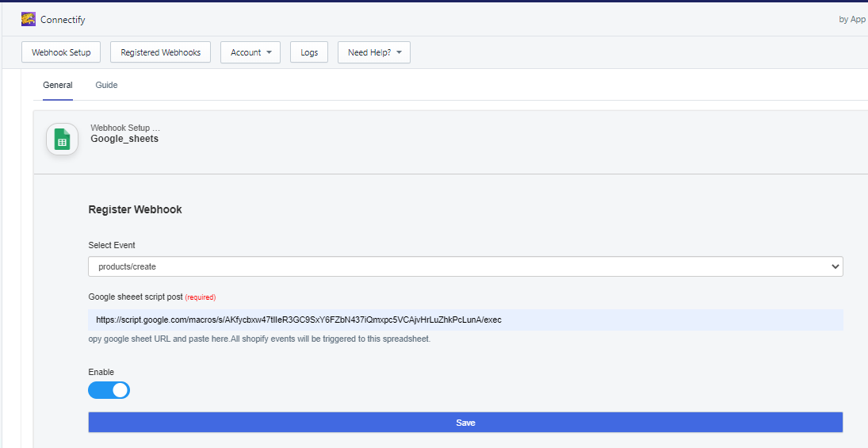Open the Logs page

[x=309, y=52]
